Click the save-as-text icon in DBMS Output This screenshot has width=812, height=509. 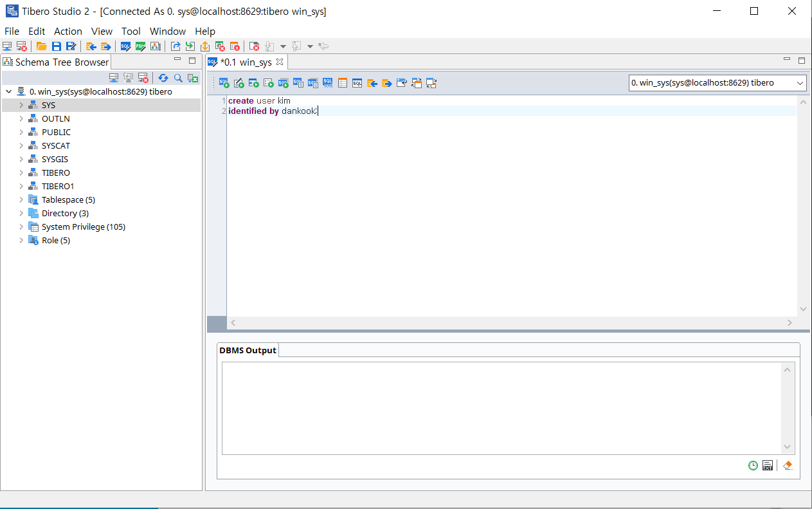[x=768, y=465]
